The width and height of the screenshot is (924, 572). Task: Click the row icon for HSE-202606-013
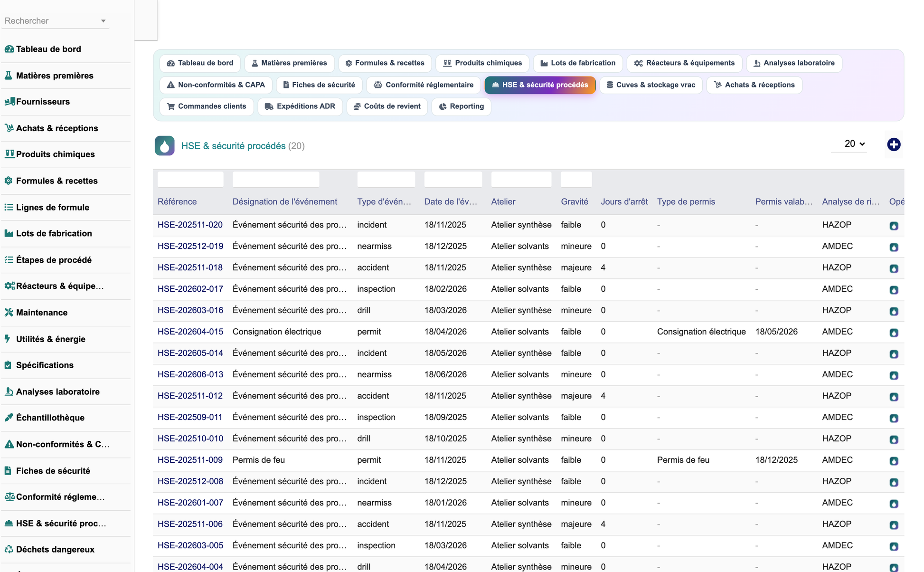coord(894,375)
